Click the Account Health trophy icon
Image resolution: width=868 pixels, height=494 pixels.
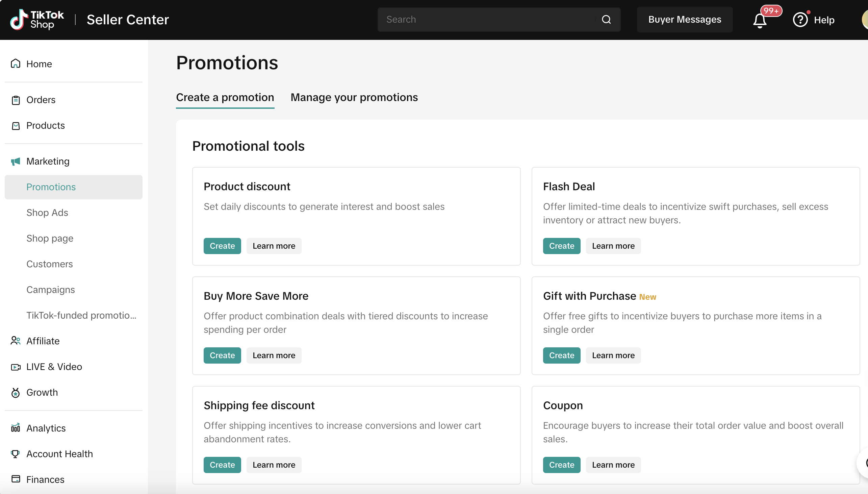16,454
